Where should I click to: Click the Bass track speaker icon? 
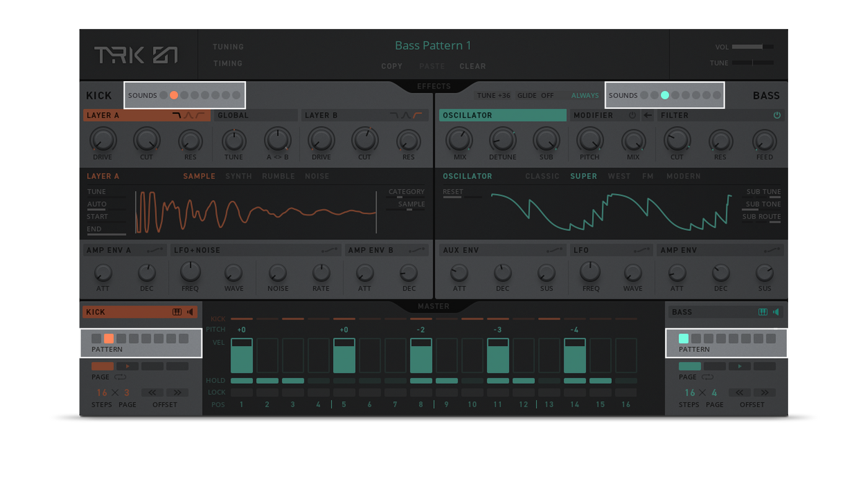pos(776,312)
